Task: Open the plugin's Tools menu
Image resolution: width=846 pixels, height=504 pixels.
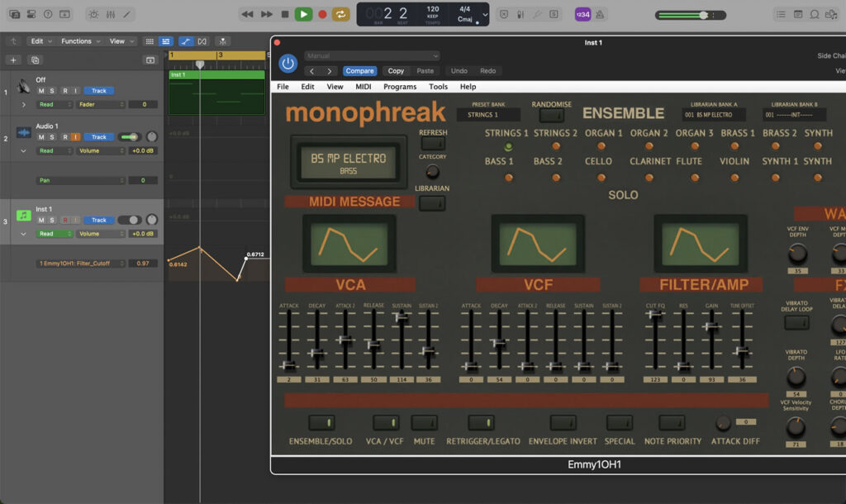Action: pos(438,87)
